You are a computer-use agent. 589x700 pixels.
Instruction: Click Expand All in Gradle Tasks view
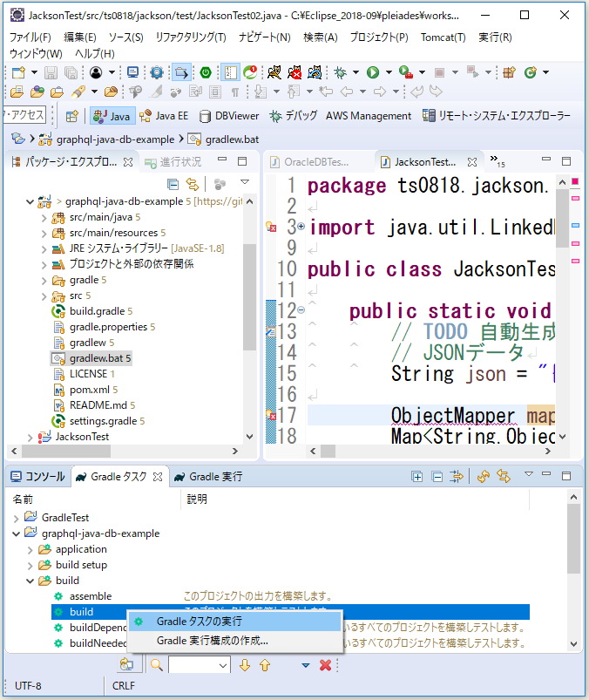point(416,477)
